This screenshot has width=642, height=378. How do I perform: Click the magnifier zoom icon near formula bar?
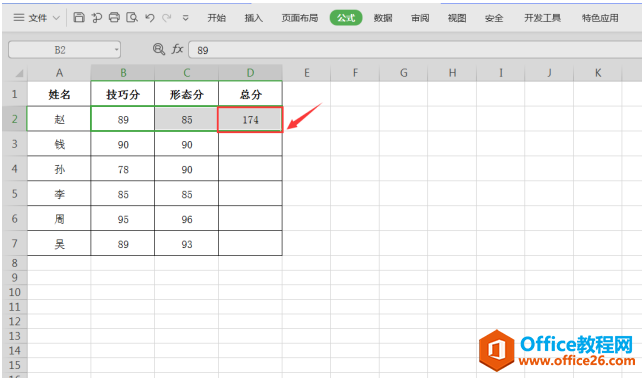point(159,49)
